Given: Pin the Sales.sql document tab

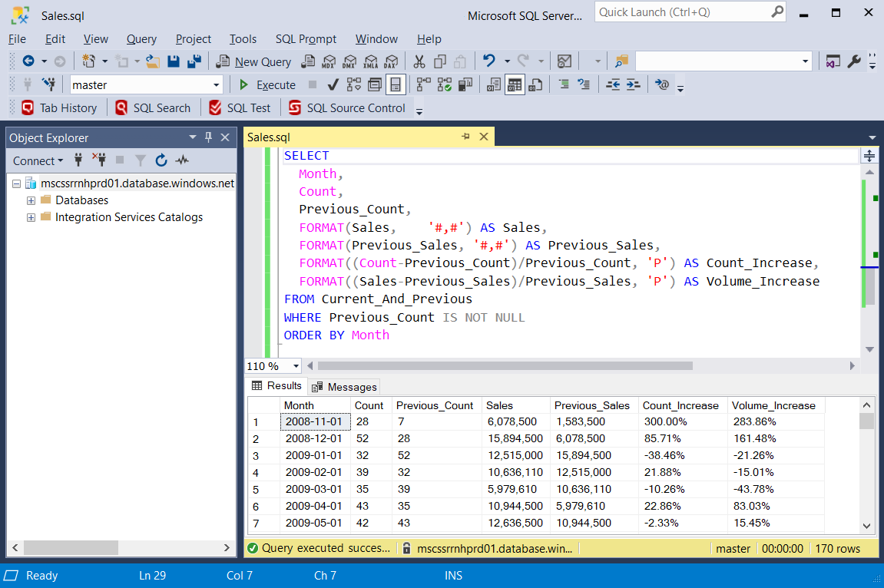Looking at the screenshot, I should click(x=465, y=135).
